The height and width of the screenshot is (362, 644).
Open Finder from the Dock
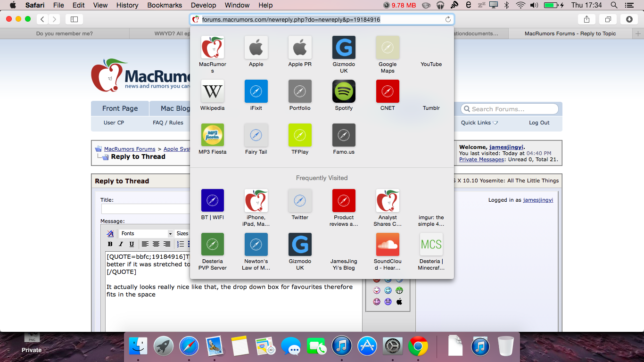[138, 346]
